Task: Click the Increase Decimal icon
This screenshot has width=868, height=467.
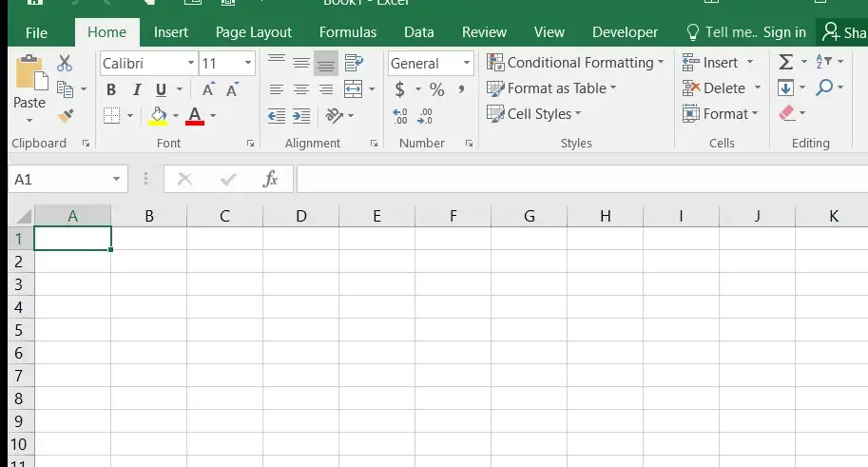Action: pos(400,116)
